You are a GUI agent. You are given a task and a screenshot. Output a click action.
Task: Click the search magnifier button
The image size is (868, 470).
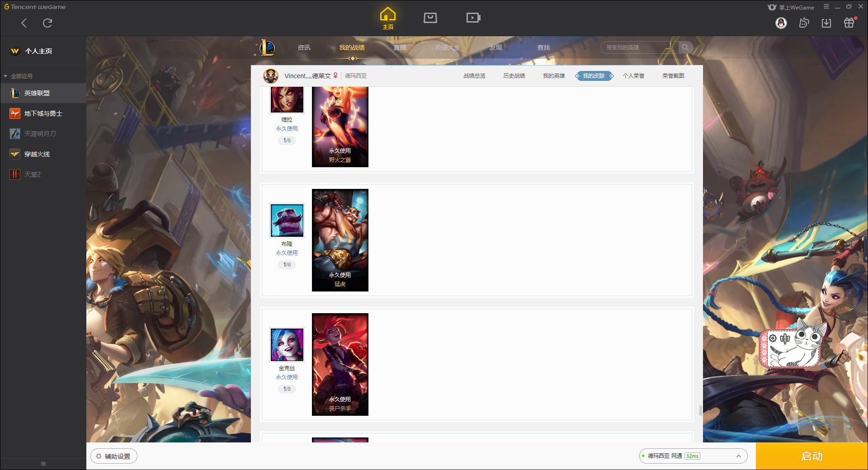point(685,47)
